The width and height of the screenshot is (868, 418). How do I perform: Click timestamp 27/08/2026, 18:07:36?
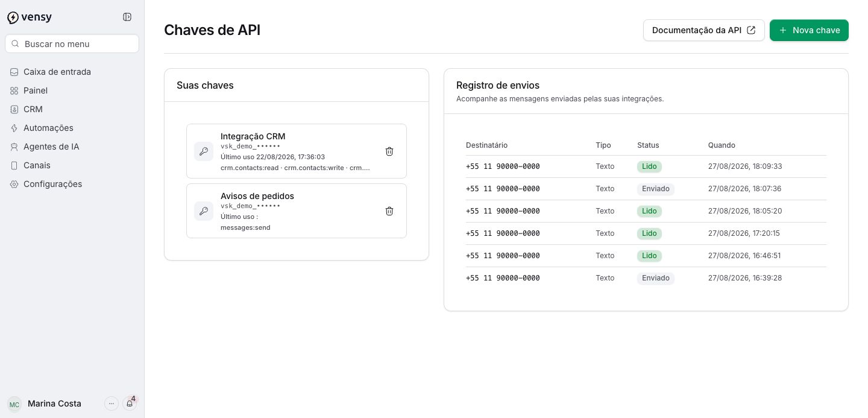tap(744, 189)
